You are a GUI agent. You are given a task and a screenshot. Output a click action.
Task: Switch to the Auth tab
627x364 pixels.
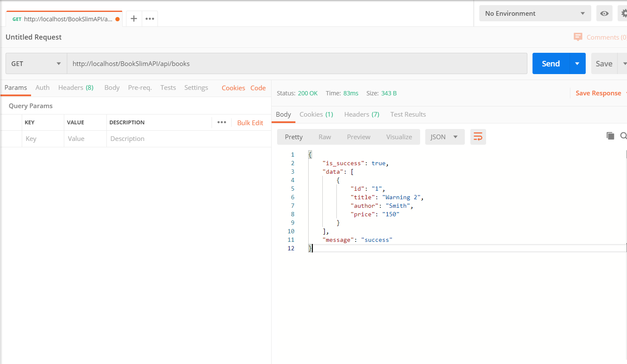coord(43,87)
